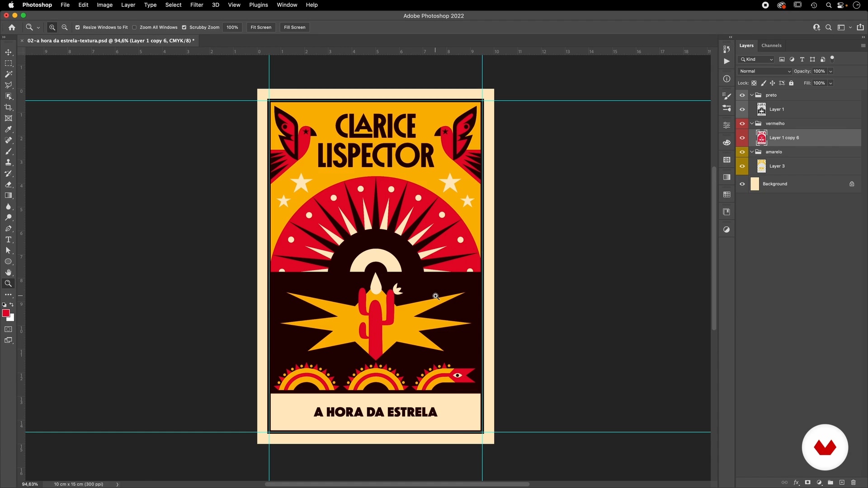Screen dimensions: 868x488
Task: Select the Eyedropper tool
Action: [8, 129]
